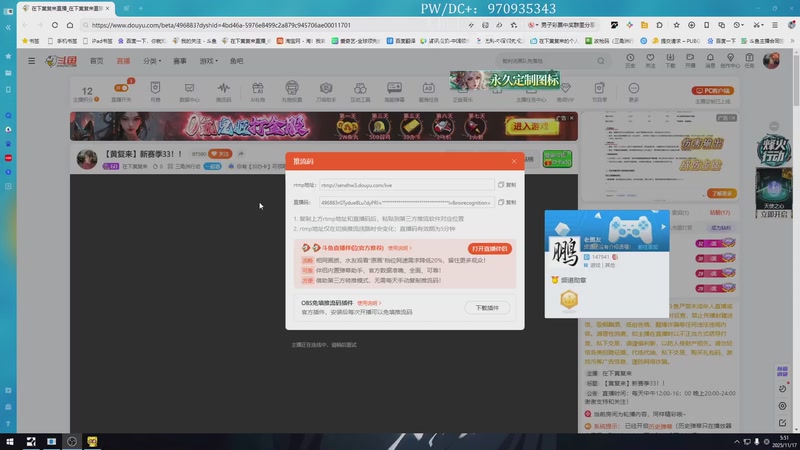800x450 pixels.
Task: Open 任务 task icon in header
Action: click(749, 60)
